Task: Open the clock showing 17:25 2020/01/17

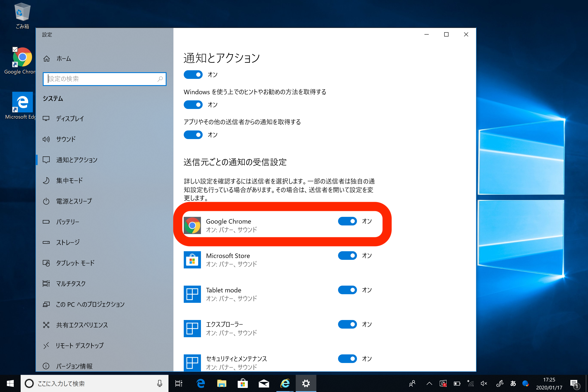Action: tap(549, 383)
